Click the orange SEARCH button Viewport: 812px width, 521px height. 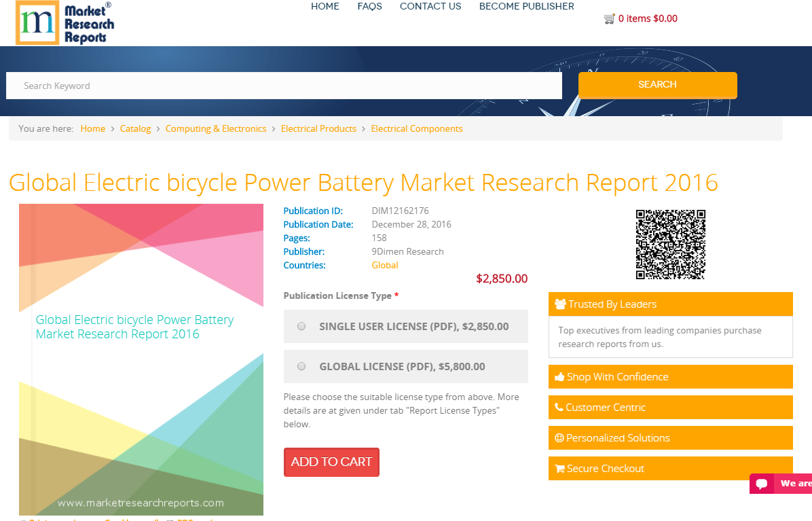click(658, 85)
